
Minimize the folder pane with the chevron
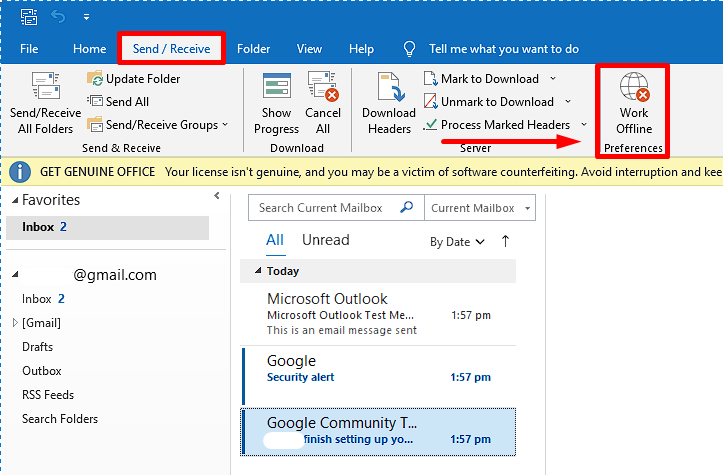217,196
